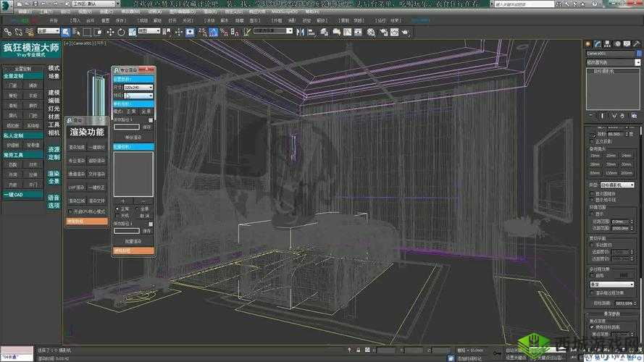Screen dimensions: 644x362
Task: Open Render Setup icon
Action: [384, 32]
